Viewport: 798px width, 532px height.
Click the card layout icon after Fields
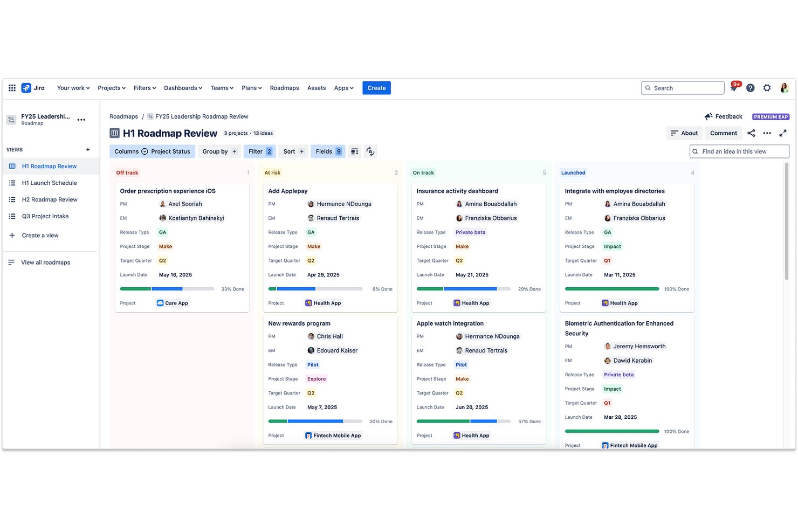pyautogui.click(x=354, y=151)
